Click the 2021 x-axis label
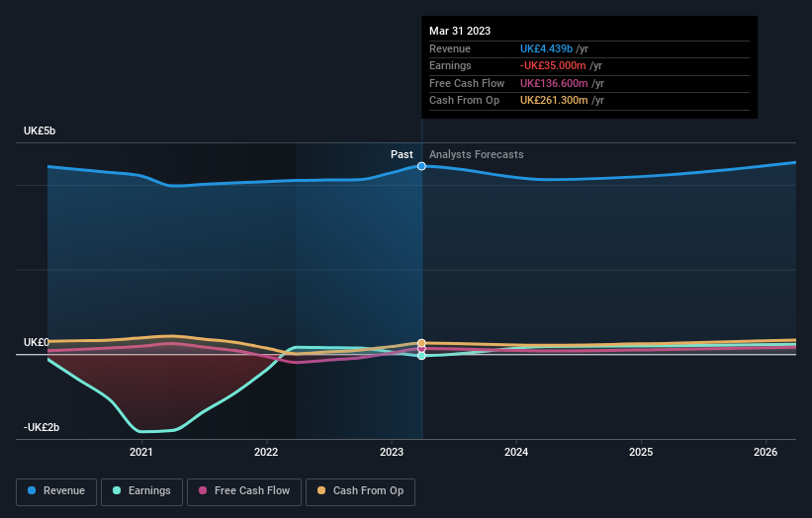Viewport: 812px width, 518px height. 140,452
